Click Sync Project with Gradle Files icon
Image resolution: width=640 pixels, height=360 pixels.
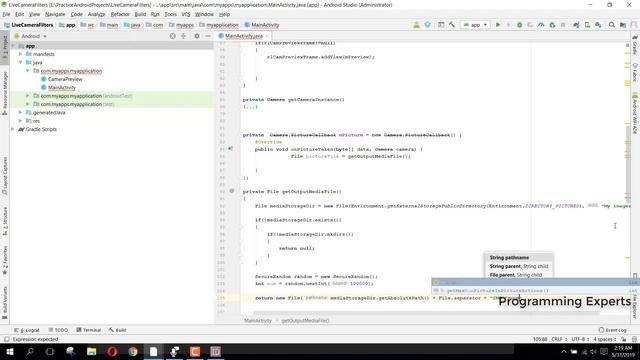point(576,25)
